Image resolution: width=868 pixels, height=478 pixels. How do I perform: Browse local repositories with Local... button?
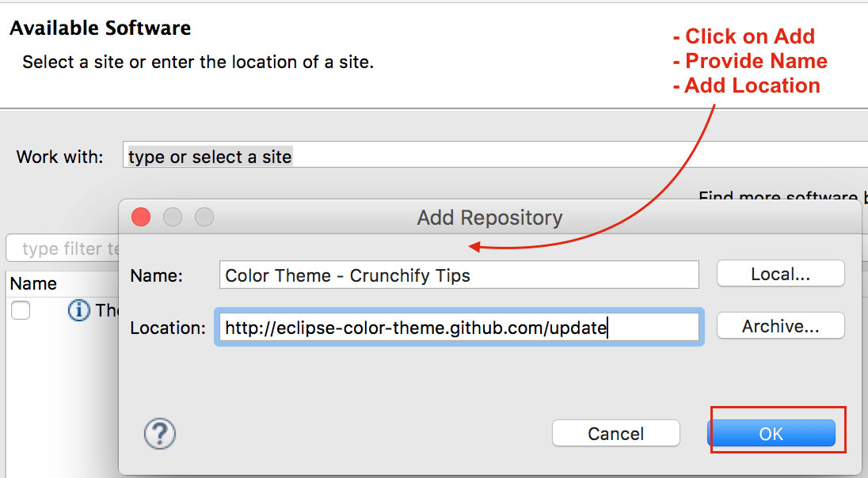(x=780, y=273)
